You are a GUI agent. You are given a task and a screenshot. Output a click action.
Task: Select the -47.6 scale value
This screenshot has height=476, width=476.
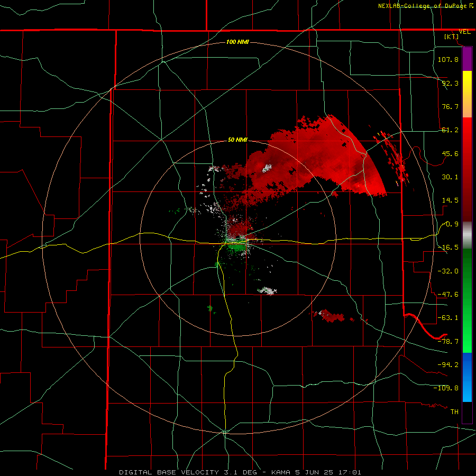[x=448, y=295]
